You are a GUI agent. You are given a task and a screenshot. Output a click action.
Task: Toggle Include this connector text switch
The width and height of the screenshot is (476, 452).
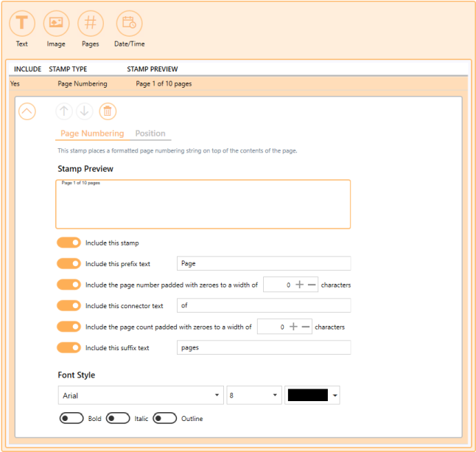pyautogui.click(x=69, y=305)
